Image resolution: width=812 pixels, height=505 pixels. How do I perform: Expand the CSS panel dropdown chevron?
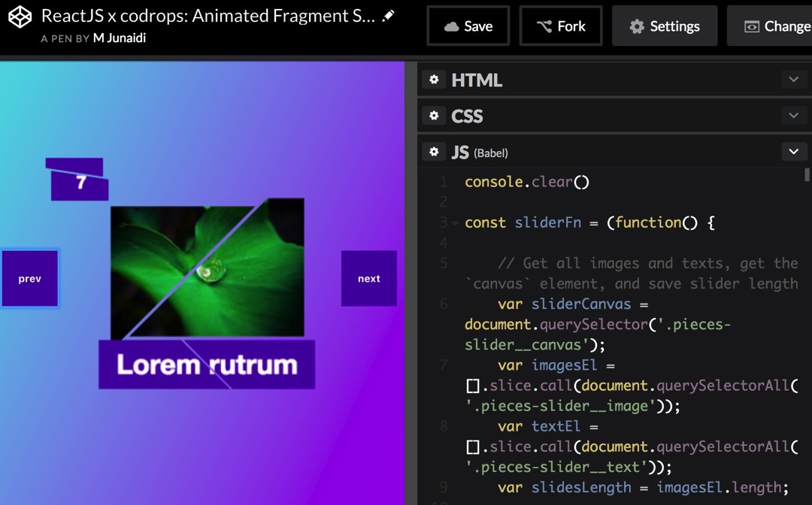793,116
